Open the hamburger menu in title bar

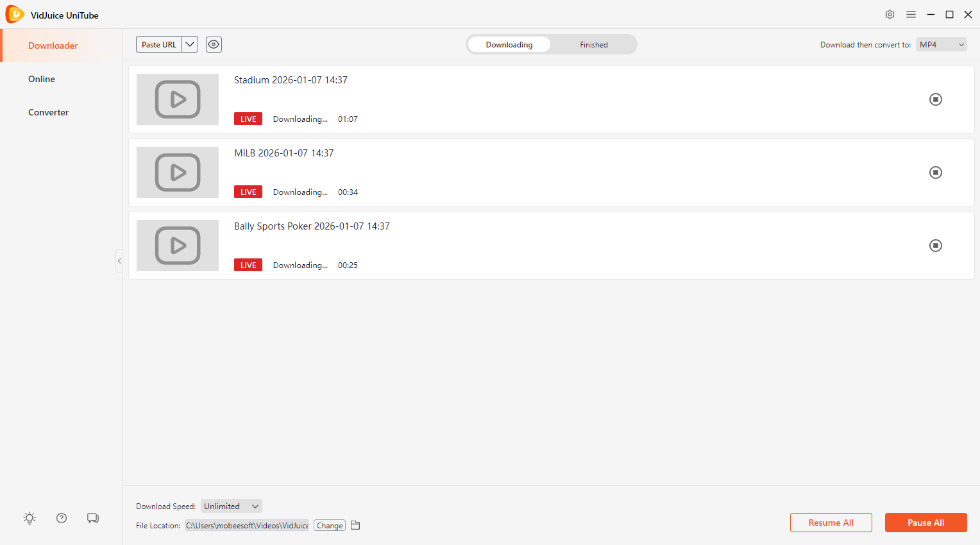(911, 15)
